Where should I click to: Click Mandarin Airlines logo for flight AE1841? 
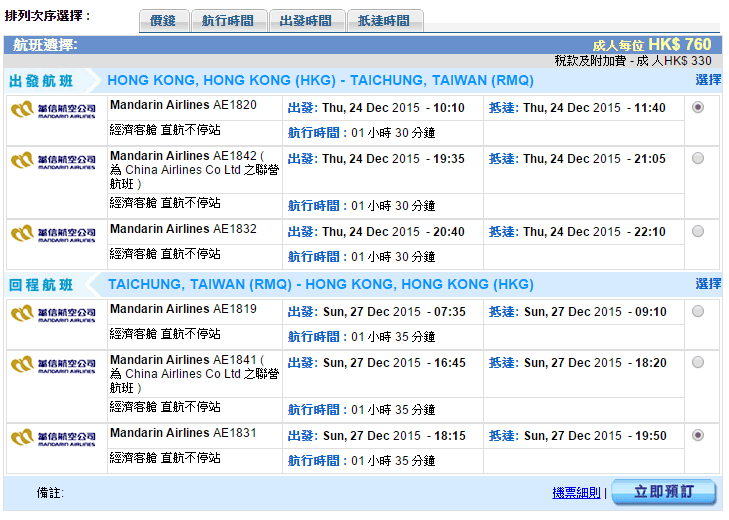point(53,364)
